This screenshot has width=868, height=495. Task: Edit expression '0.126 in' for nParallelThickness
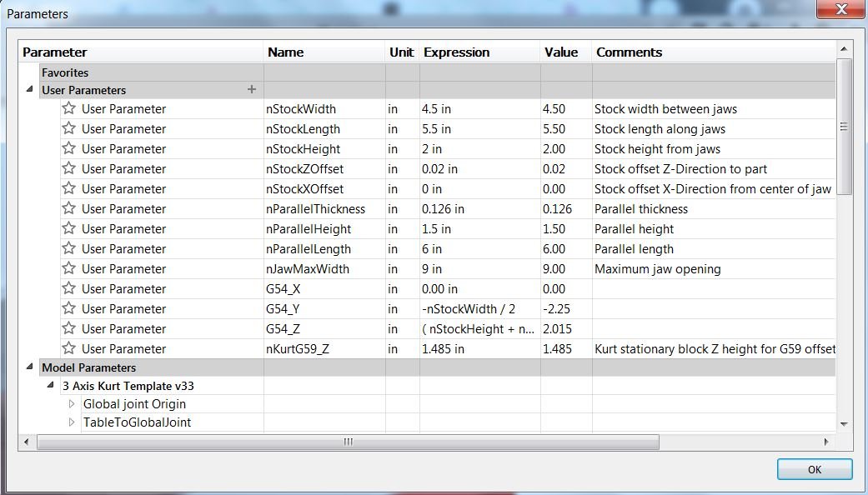coord(479,208)
